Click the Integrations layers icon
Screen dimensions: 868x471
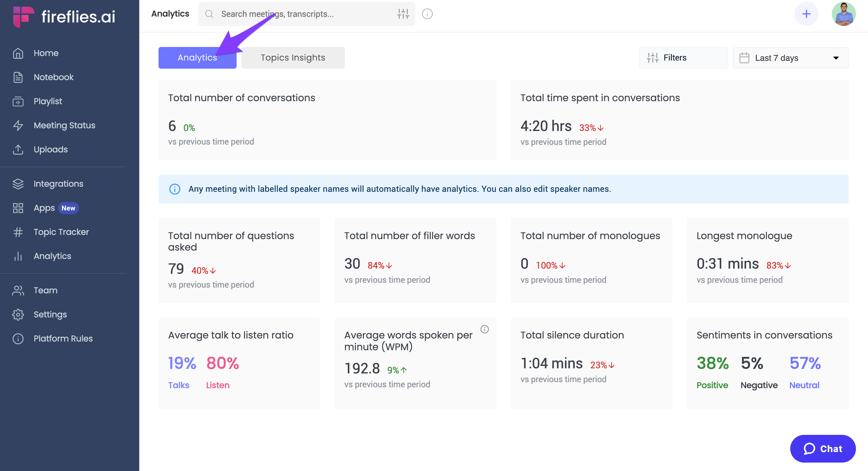tap(18, 184)
